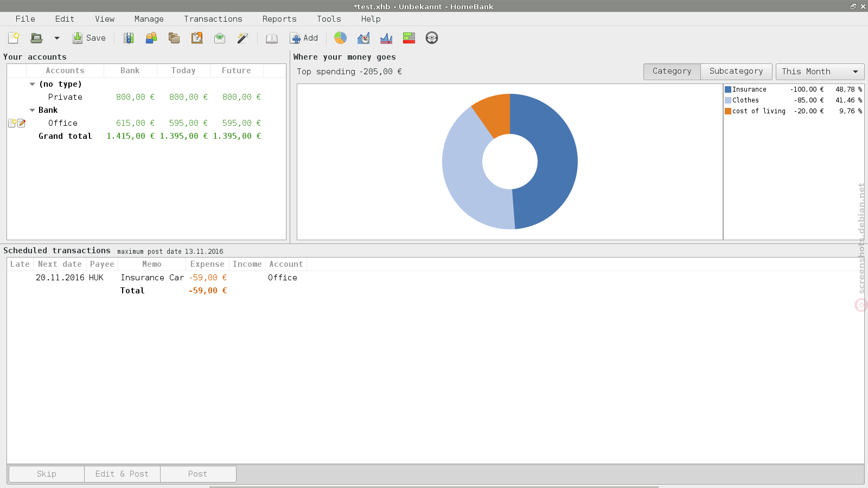This screenshot has width=868, height=488.
Task: Click the Next date column header
Action: [60, 264]
